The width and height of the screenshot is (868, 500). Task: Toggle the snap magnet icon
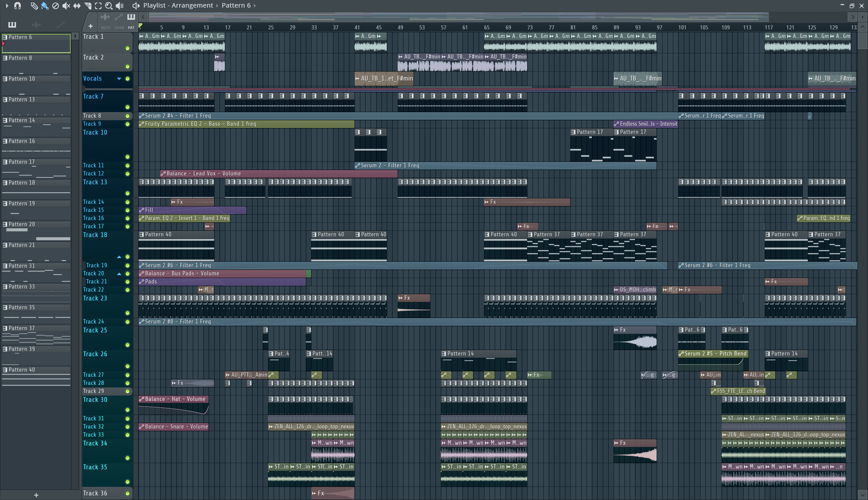[x=18, y=6]
